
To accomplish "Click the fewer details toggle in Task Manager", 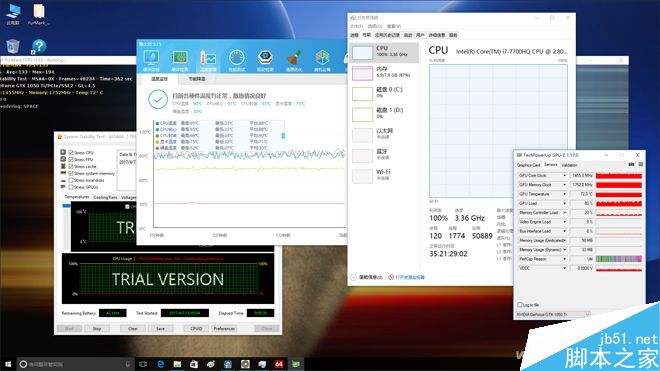I will point(367,277).
